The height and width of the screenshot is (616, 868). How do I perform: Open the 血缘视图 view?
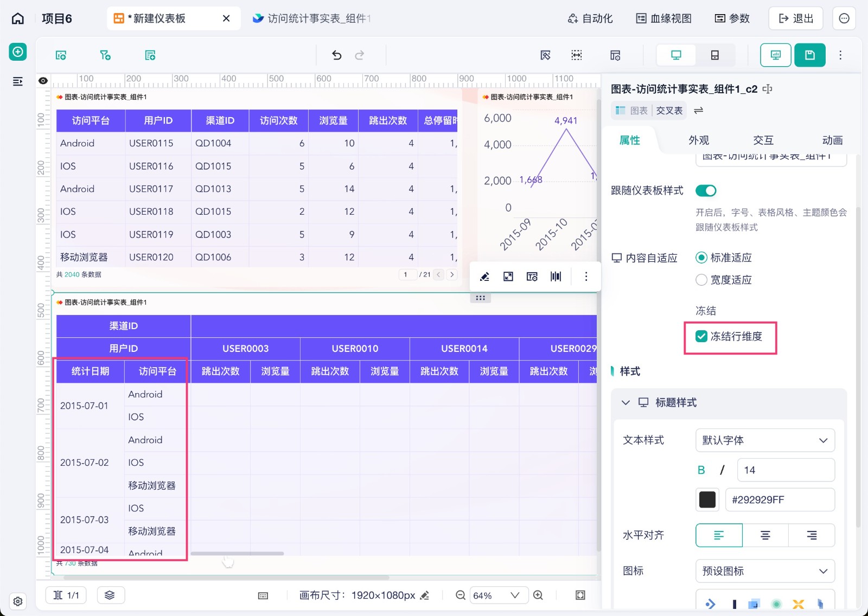point(664,18)
